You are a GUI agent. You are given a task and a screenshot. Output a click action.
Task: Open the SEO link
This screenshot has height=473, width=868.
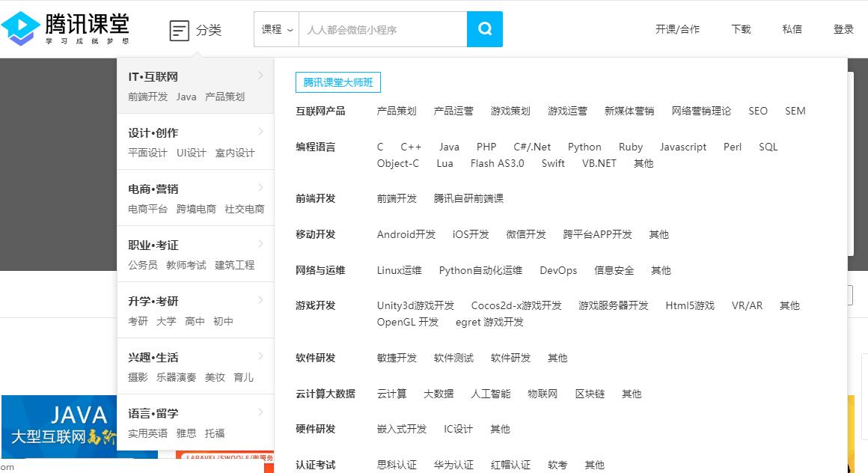click(x=758, y=111)
